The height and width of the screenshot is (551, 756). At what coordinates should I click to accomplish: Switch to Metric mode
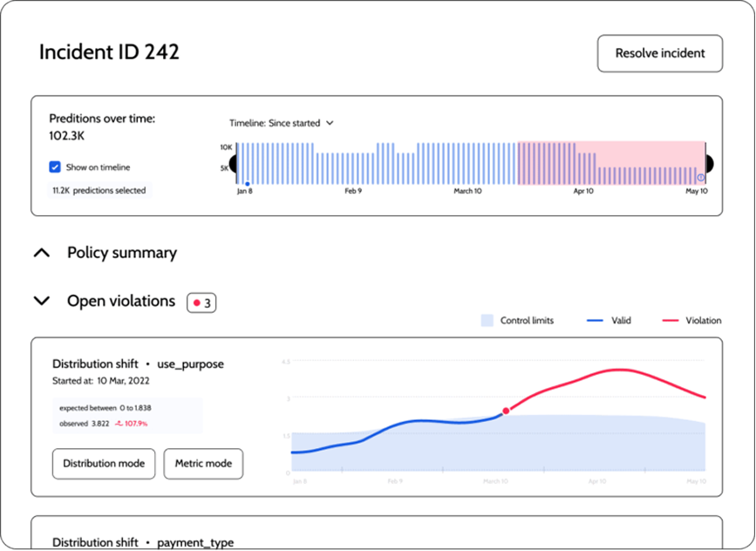click(203, 464)
